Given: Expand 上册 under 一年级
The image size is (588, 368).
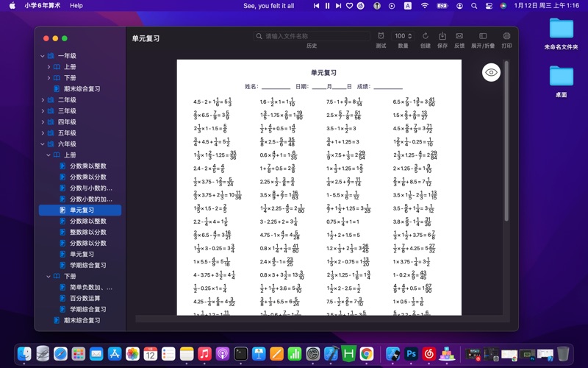Looking at the screenshot, I should pyautogui.click(x=49, y=67).
